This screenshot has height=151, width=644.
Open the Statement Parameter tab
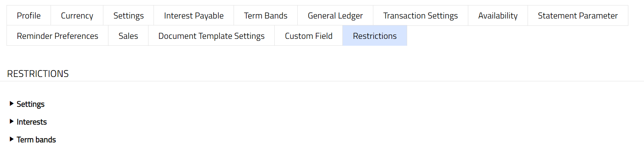(x=577, y=16)
